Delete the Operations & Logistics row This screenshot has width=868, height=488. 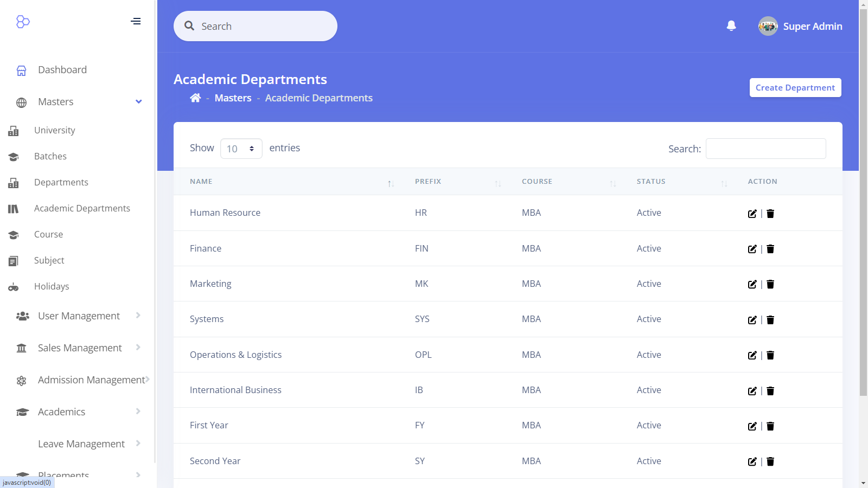[x=770, y=355]
